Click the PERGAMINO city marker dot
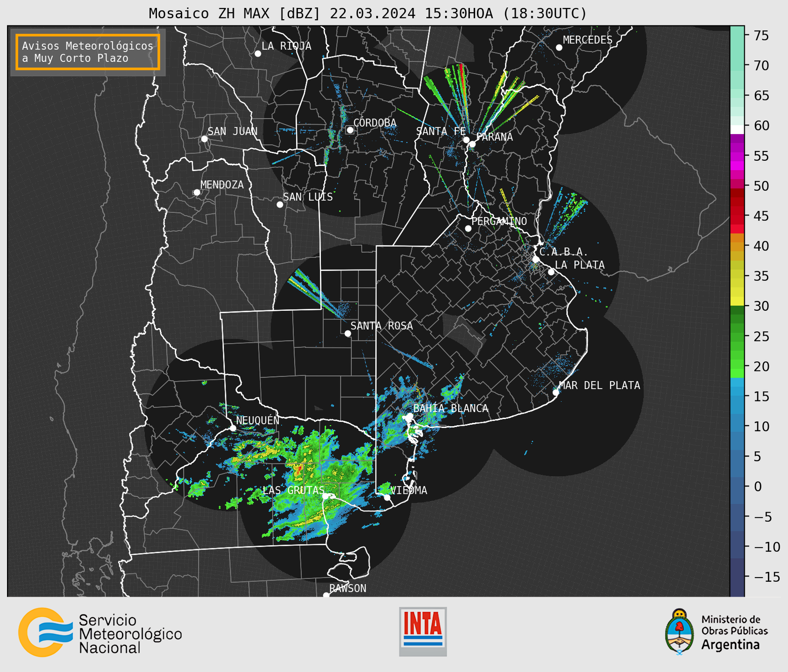This screenshot has width=788, height=672. 468,229
